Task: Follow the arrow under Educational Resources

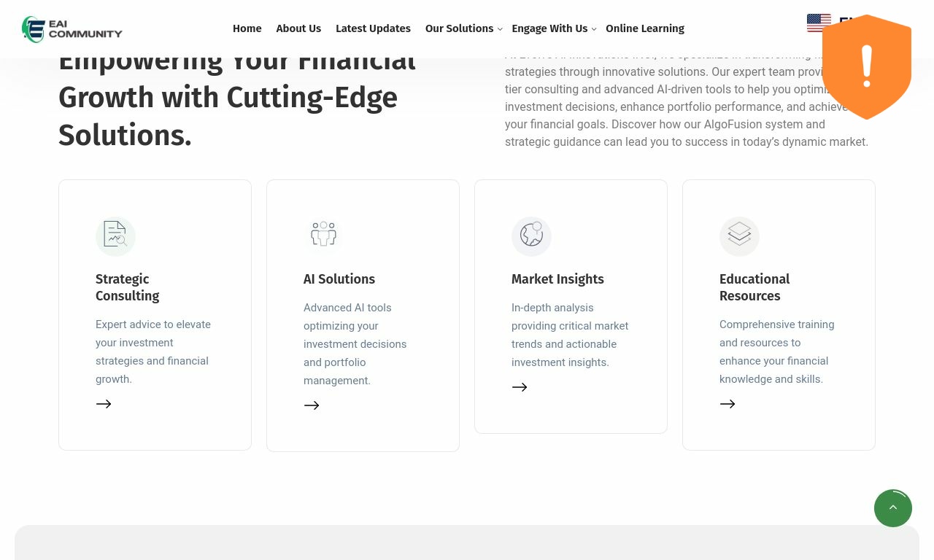Action: coord(727,404)
